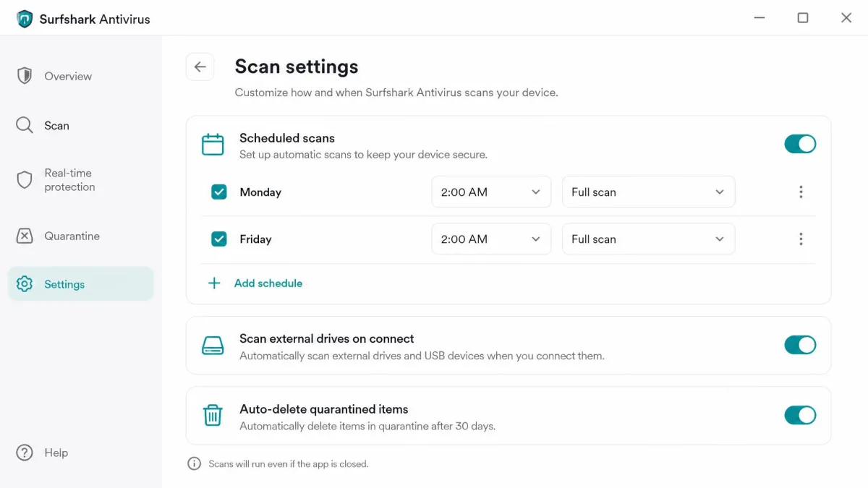
Task: Go back using the left arrow button
Action: tap(200, 67)
